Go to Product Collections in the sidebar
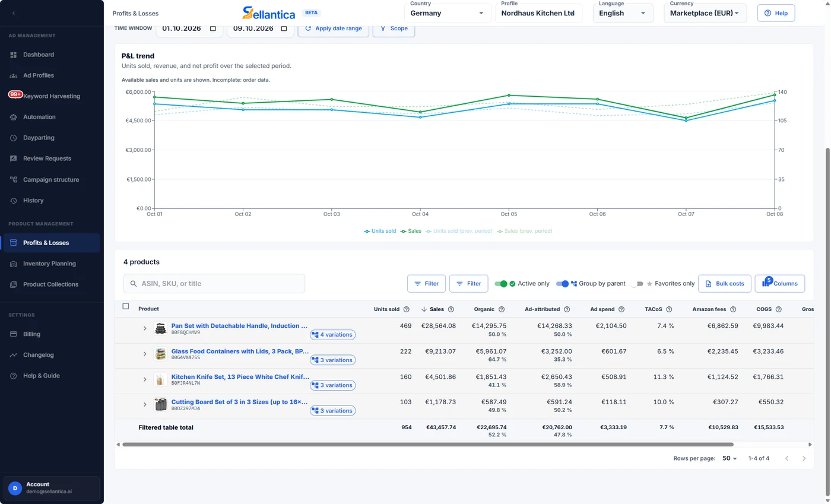Viewport: 831px width, 504px height. pyautogui.click(x=50, y=284)
